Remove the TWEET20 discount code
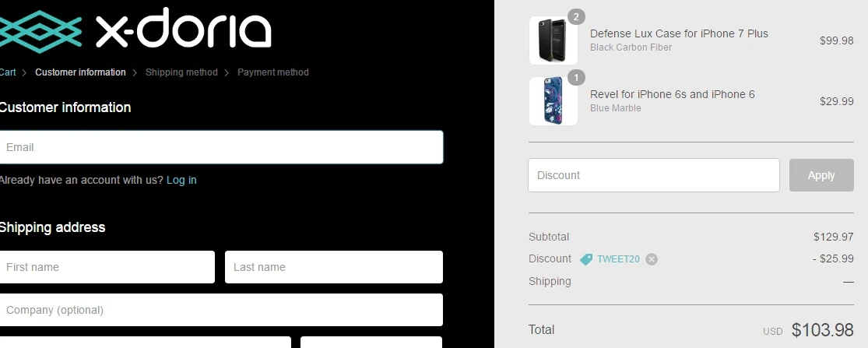Image resolution: width=868 pixels, height=348 pixels. 652,259
